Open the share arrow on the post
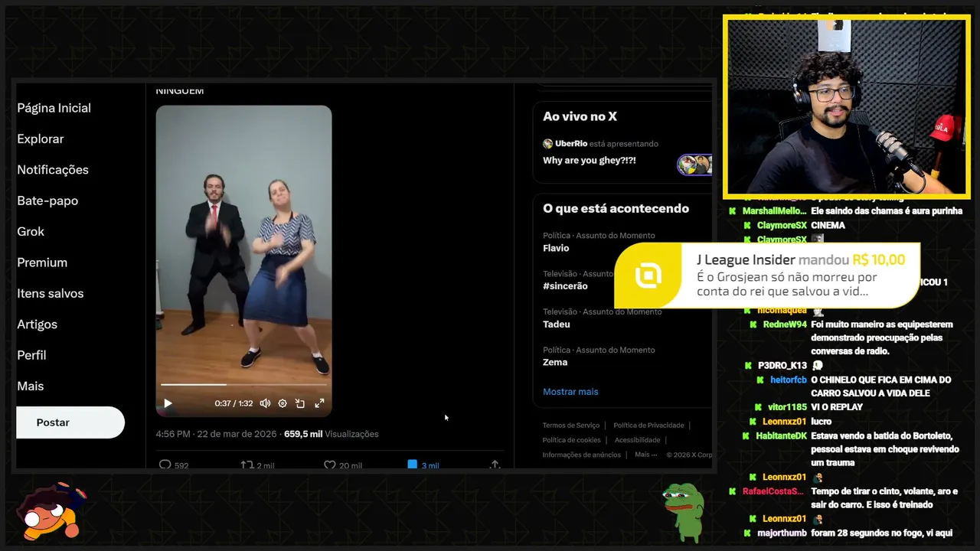The image size is (980, 551). pos(495,465)
